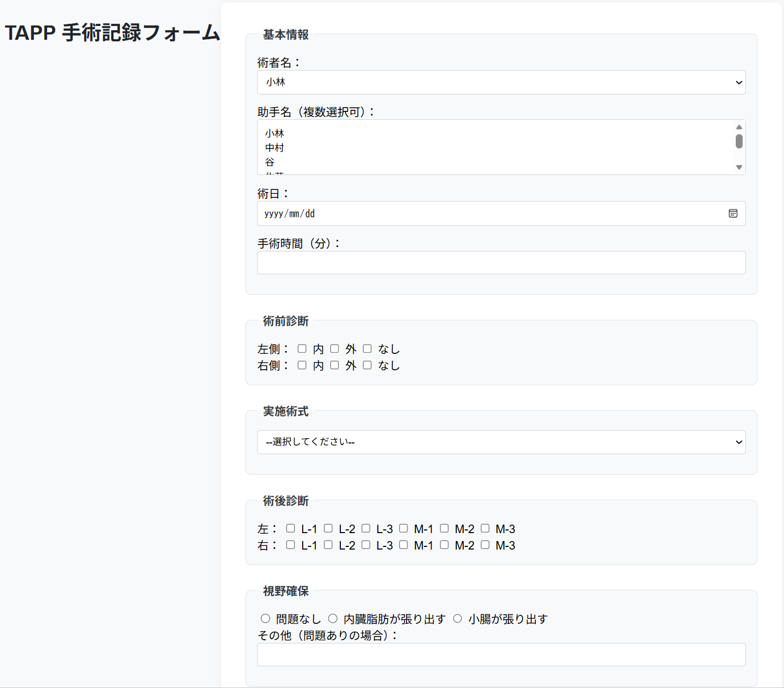This screenshot has height=688, width=784.
Task: Select 小腸が張り出す radio option
Action: click(457, 619)
